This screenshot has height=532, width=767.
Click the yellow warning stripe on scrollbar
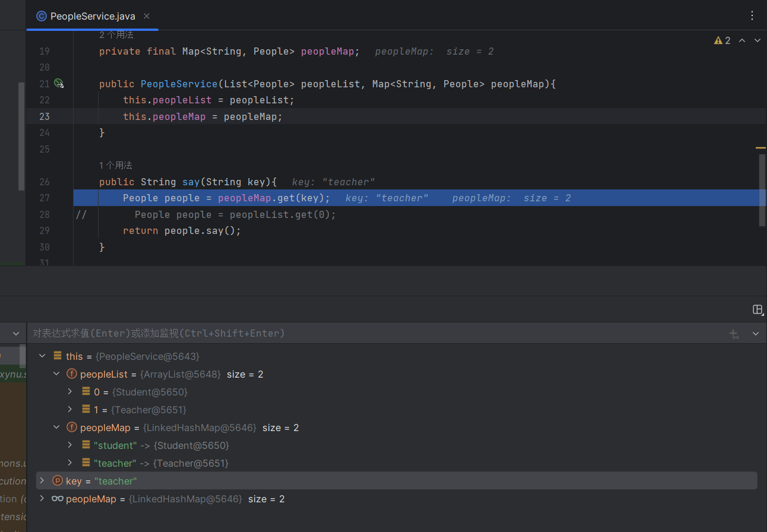(x=760, y=148)
